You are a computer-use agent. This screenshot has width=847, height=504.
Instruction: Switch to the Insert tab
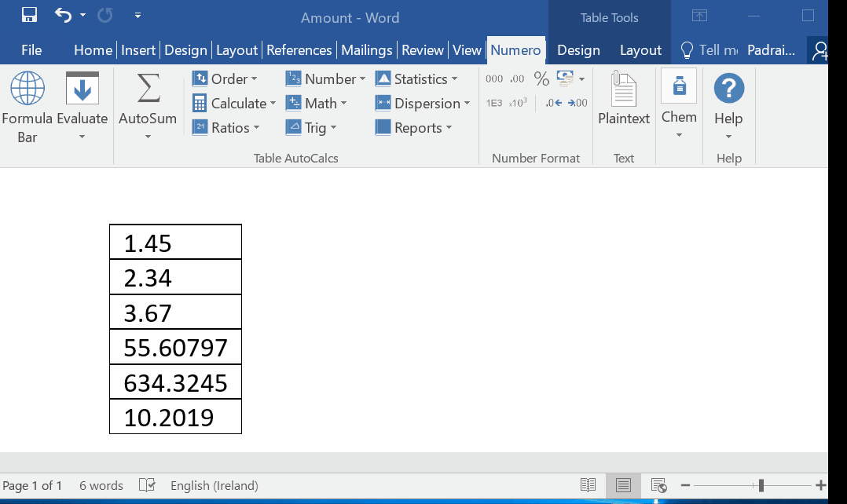tap(138, 50)
